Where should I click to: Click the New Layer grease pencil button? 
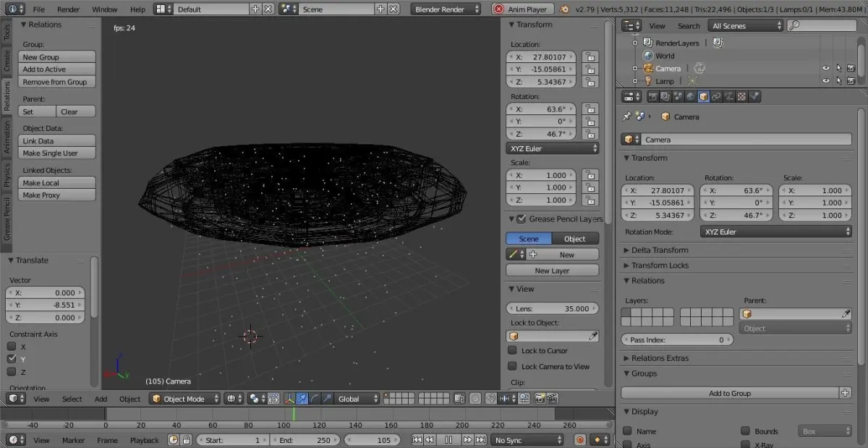coord(553,270)
